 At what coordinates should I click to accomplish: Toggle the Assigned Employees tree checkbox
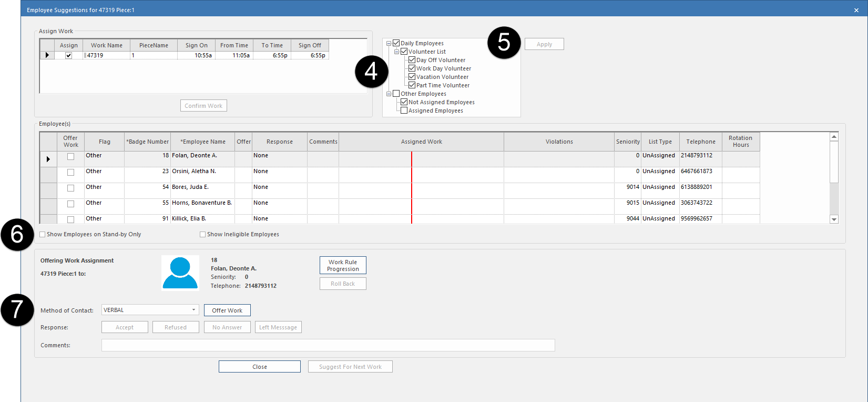click(404, 110)
